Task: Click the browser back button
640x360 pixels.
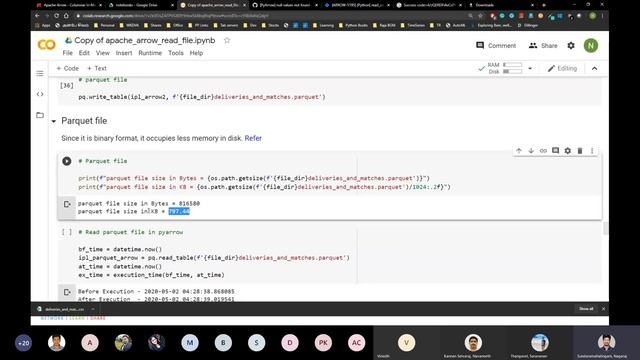Action: [37, 16]
